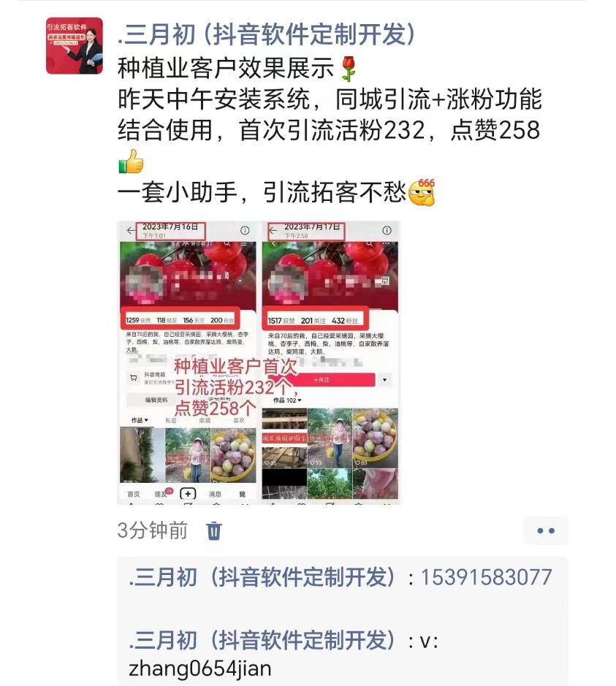Tap the back arrow on the July 16 screenshot

(130, 230)
